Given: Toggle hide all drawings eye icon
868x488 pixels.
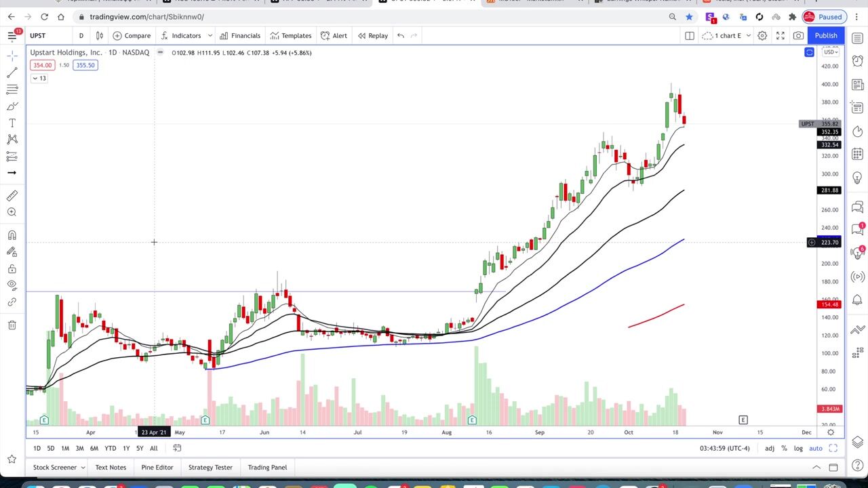Looking at the screenshot, I should [x=12, y=285].
